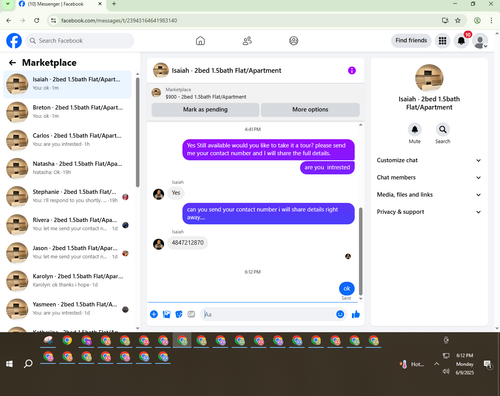This screenshot has height=396, width=500.
Task: Click the Chrome address bar URL
Action: click(x=119, y=20)
